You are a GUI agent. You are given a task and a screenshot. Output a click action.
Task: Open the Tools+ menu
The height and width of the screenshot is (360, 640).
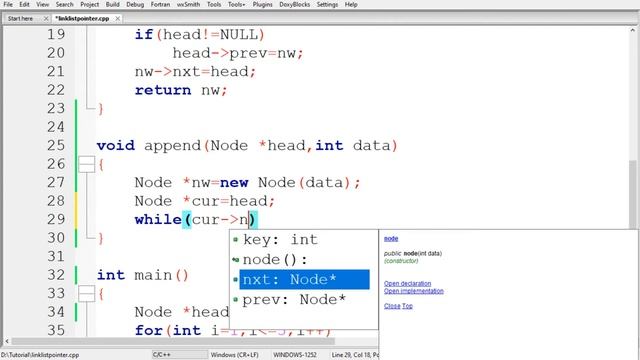point(237,4)
